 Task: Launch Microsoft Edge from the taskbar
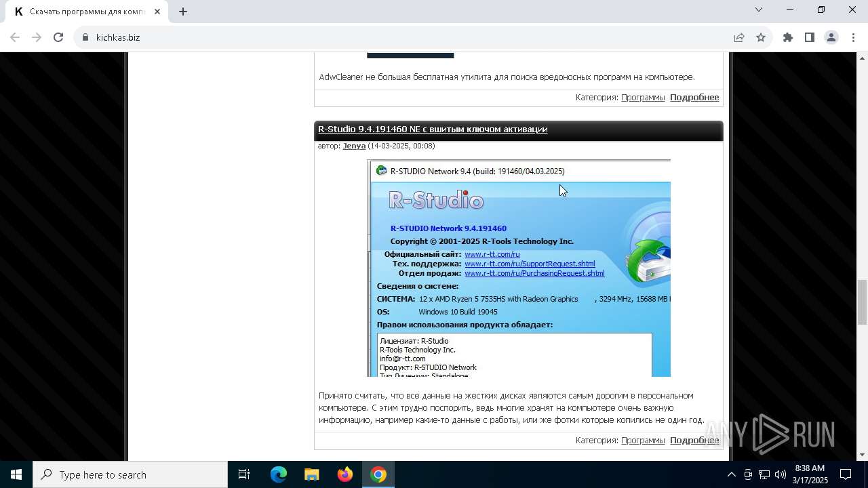[x=279, y=474]
